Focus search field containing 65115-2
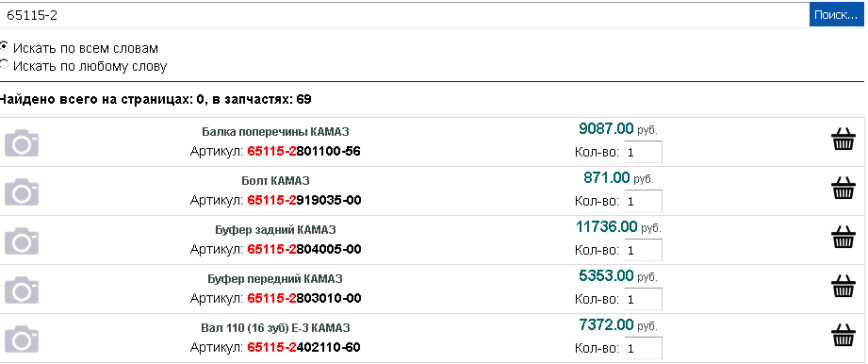 (x=404, y=15)
